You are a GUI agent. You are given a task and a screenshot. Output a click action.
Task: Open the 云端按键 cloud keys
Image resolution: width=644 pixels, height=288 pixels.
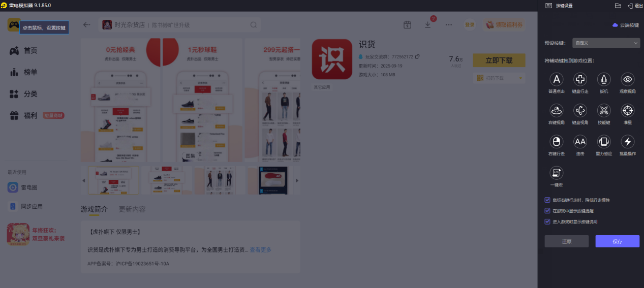coord(626,25)
